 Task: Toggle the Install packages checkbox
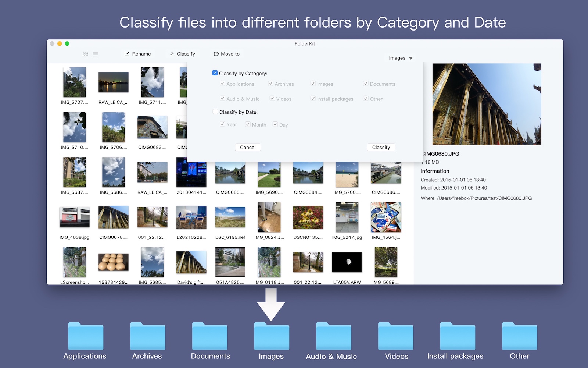click(x=313, y=98)
